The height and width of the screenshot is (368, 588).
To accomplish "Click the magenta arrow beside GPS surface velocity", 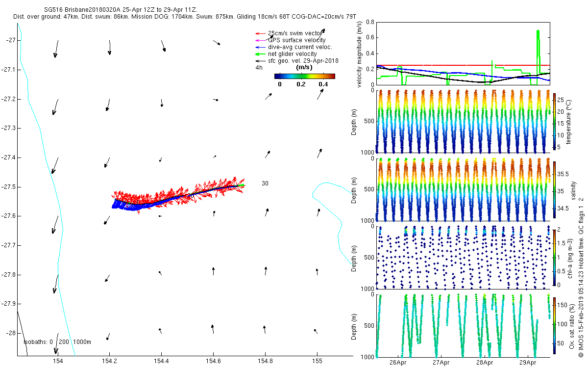I will coord(260,40).
